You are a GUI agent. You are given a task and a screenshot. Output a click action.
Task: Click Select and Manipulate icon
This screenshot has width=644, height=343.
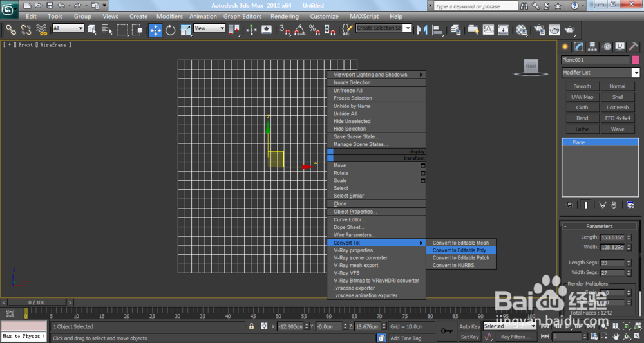coord(251,30)
